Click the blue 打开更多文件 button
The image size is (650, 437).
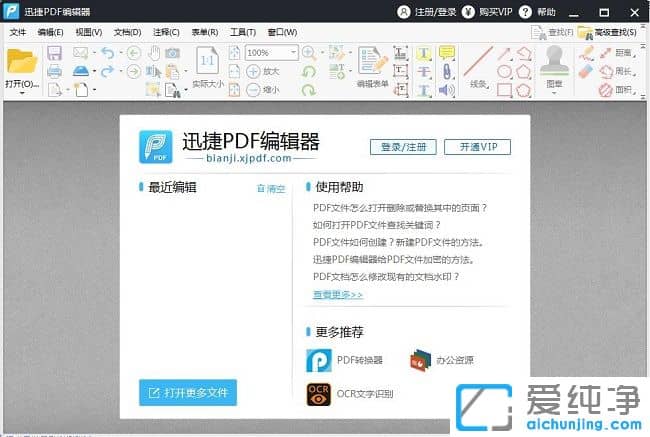coord(188,392)
